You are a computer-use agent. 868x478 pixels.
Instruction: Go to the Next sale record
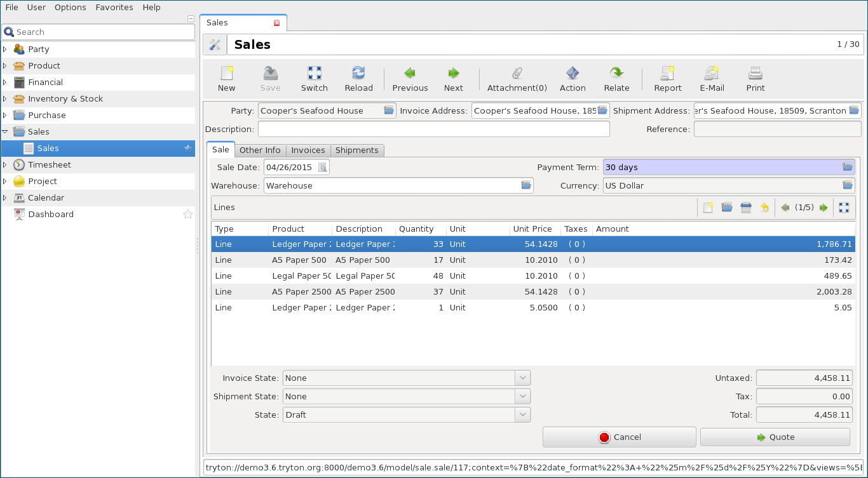pos(453,79)
